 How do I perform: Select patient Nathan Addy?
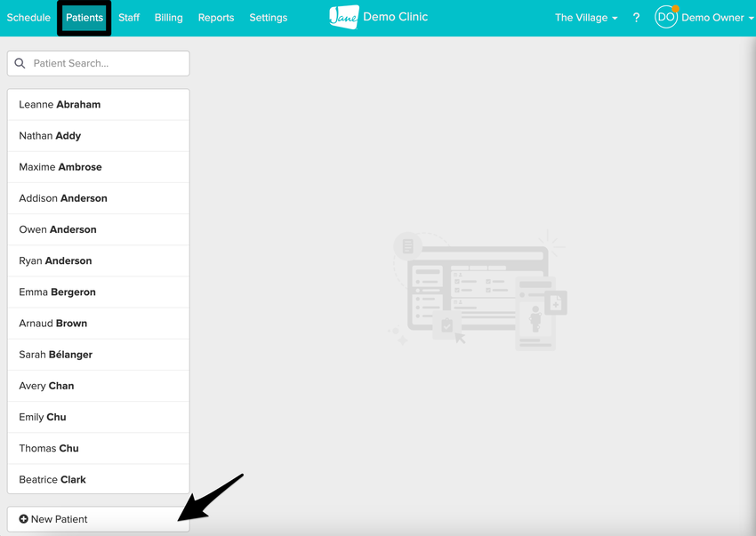click(99, 136)
